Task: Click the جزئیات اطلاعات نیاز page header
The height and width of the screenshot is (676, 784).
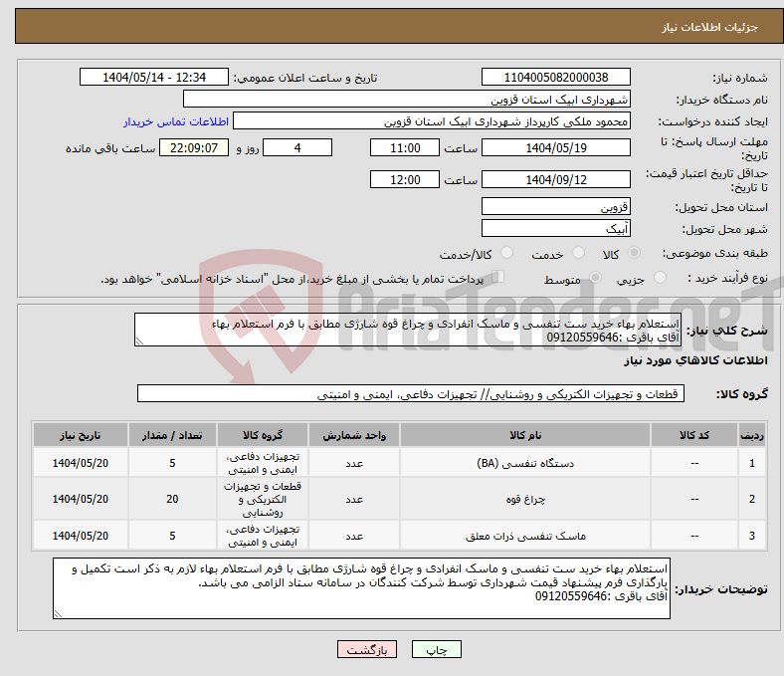Action: [x=710, y=27]
